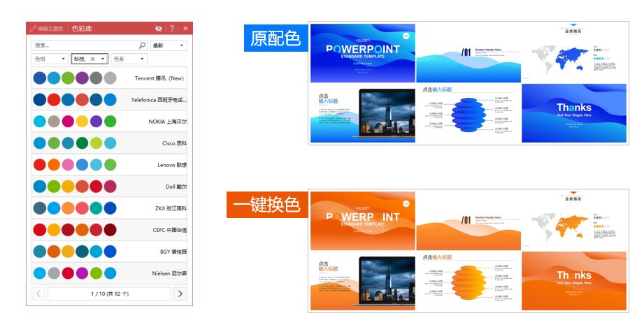Open the 科技 category dropdown arrow
The image size is (644, 332).
(103, 59)
